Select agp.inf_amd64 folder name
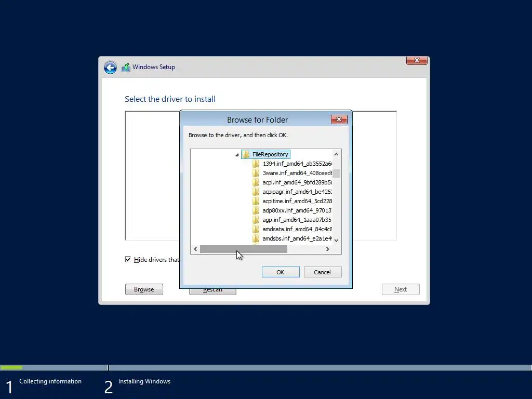This screenshot has width=532, height=399. pos(297,220)
